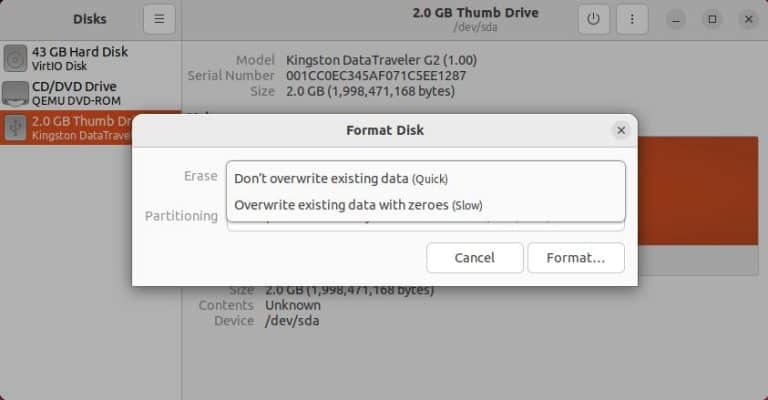Viewport: 768px width, 400px height.
Task: Close the Disks application window
Action: (x=748, y=20)
